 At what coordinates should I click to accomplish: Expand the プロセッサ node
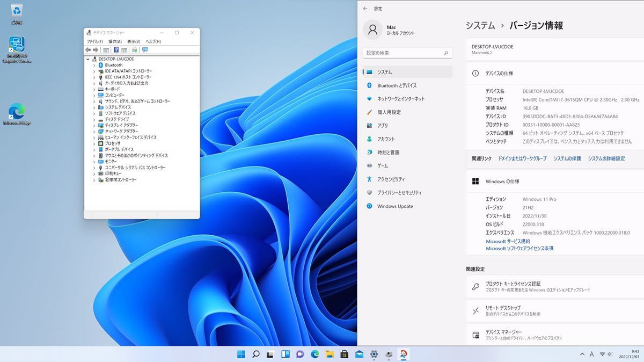(94, 143)
